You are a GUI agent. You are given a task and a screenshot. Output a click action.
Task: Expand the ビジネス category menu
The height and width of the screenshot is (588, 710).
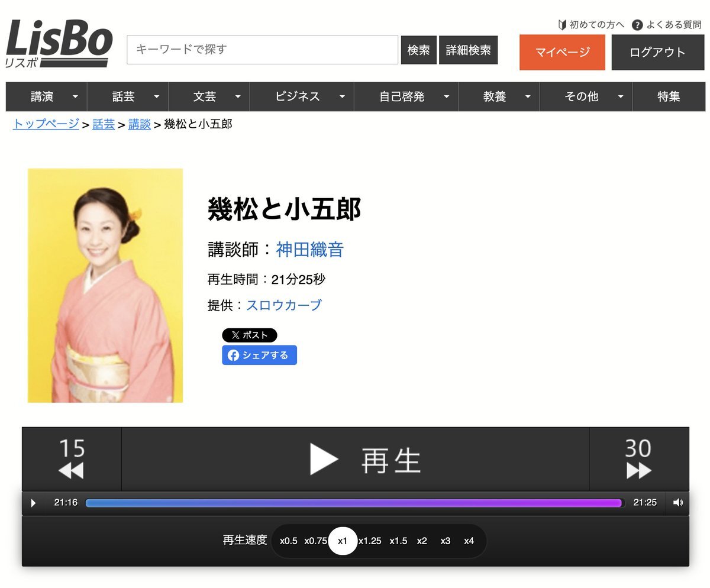point(302,96)
